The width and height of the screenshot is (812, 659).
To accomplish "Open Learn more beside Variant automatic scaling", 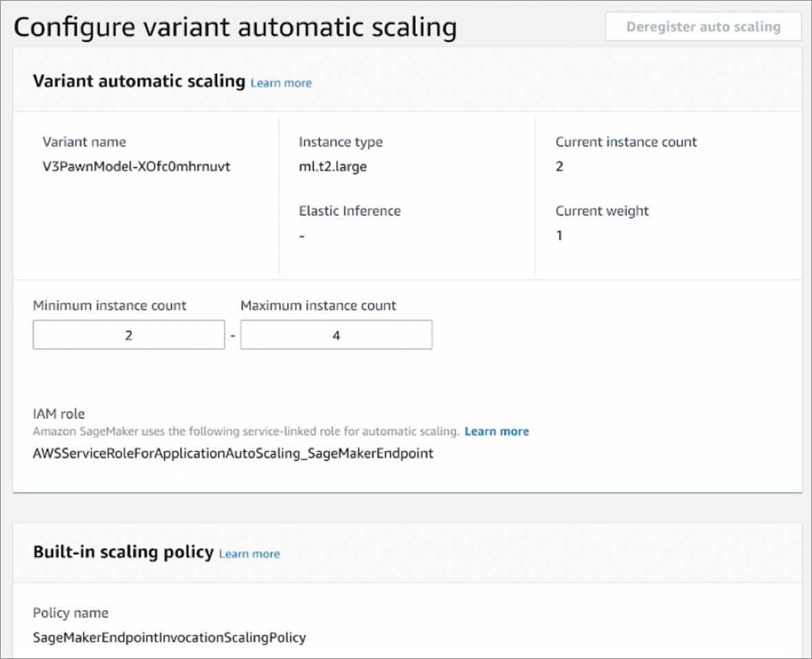I will pos(281,83).
